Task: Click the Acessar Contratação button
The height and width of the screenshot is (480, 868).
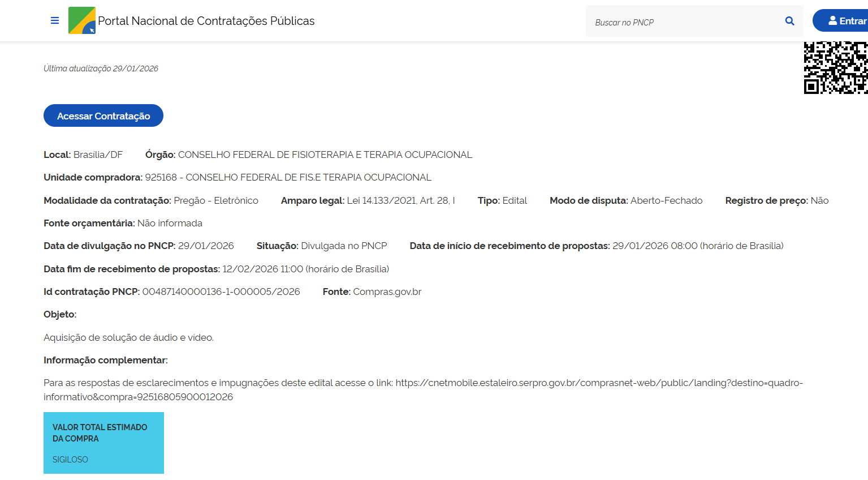Action: pyautogui.click(x=103, y=116)
